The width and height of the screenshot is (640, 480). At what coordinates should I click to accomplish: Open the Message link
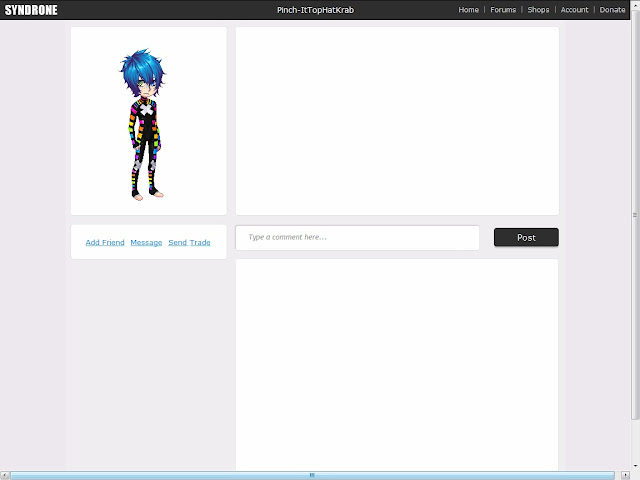(x=146, y=242)
